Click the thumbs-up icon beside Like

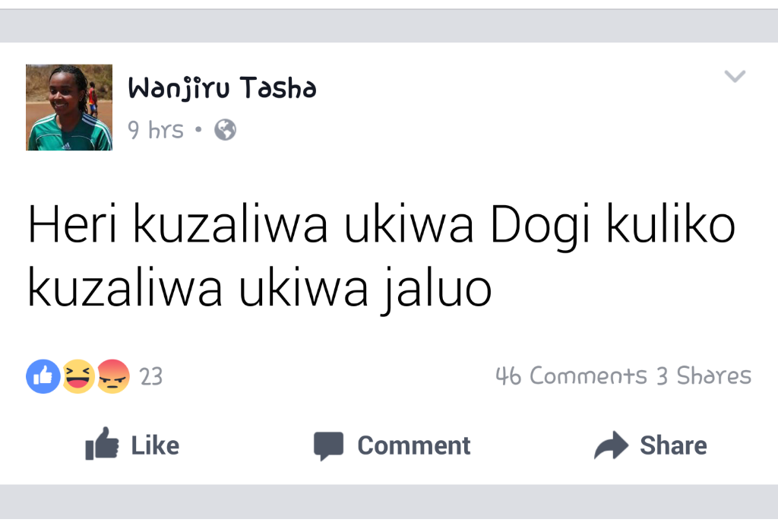click(x=102, y=445)
